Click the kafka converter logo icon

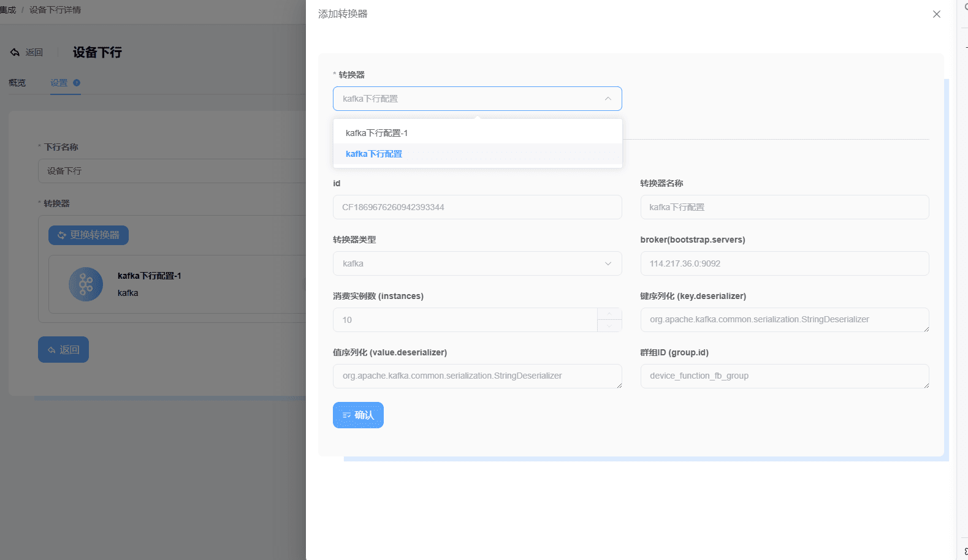(x=86, y=284)
